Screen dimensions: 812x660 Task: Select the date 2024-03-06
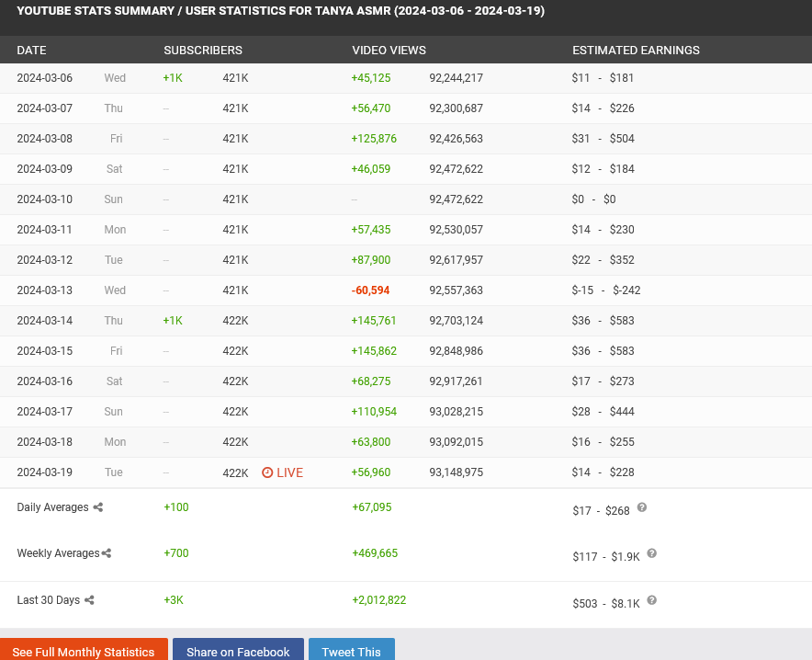44,78
